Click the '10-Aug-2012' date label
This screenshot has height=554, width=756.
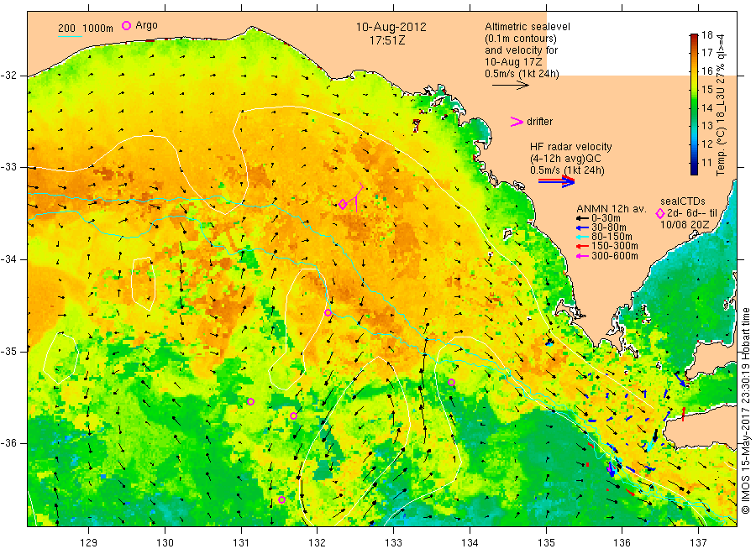coord(391,27)
